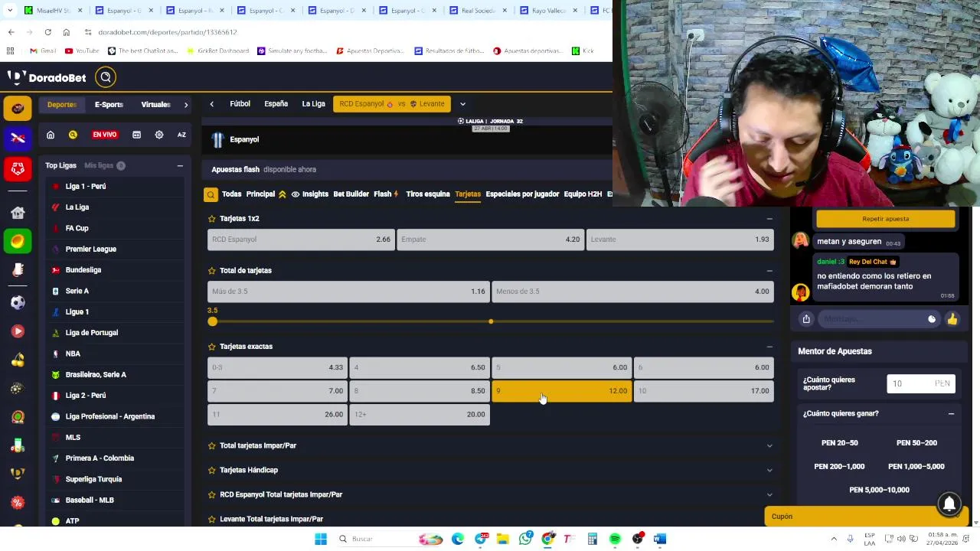Image resolution: width=980 pixels, height=551 pixels.
Task: Send a thumbs-up in the chat
Action: tap(952, 319)
